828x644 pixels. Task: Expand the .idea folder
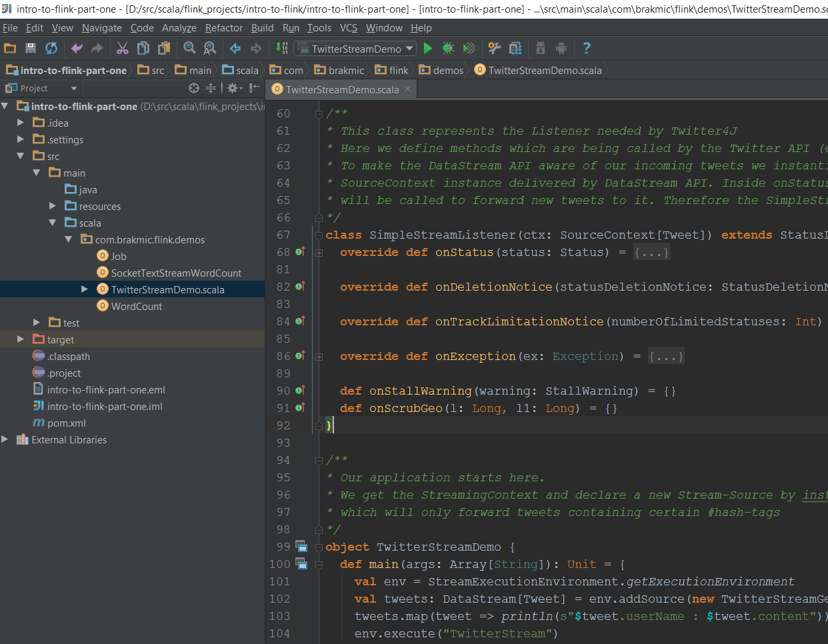[21, 123]
